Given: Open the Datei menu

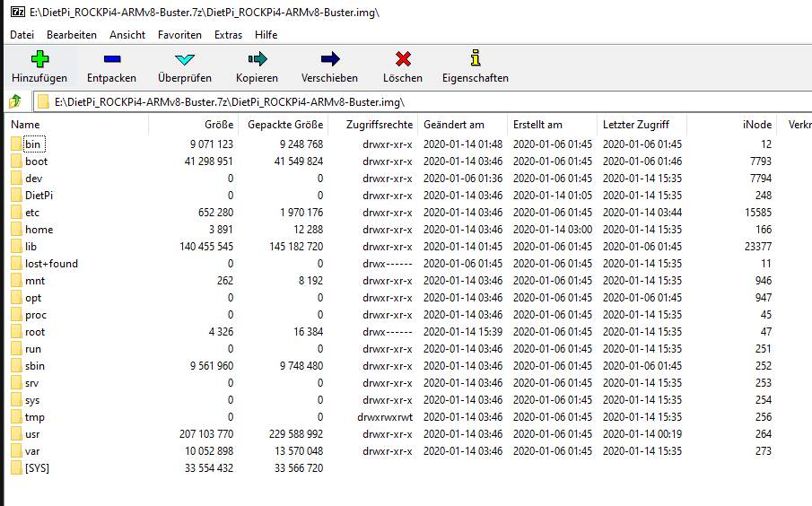Looking at the screenshot, I should click(22, 35).
